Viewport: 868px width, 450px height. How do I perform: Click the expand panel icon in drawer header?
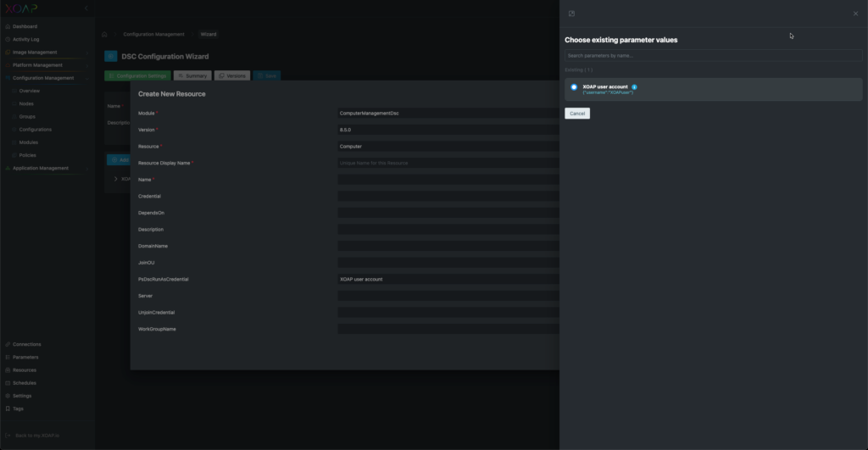click(572, 14)
